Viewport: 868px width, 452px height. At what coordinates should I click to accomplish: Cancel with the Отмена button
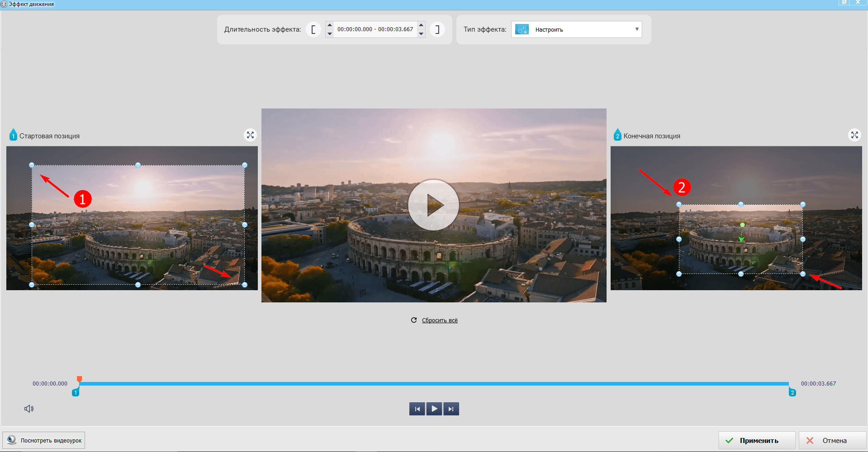point(832,440)
